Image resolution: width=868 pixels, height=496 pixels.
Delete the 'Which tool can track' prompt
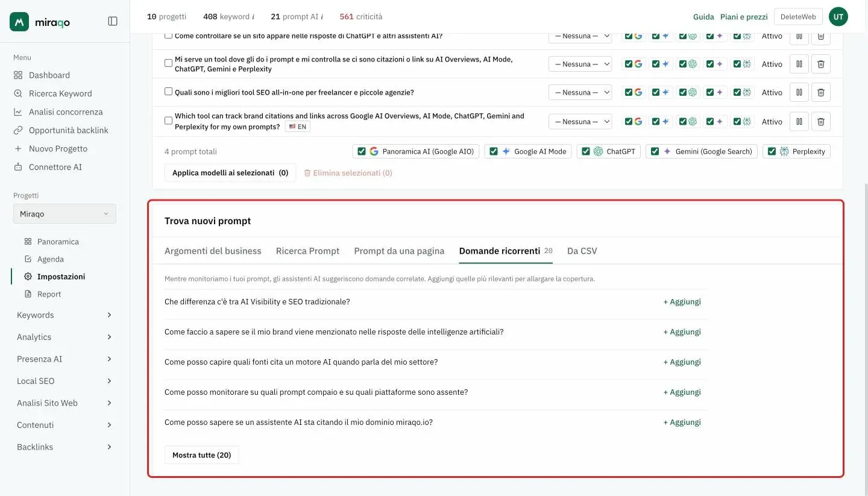[x=821, y=121]
